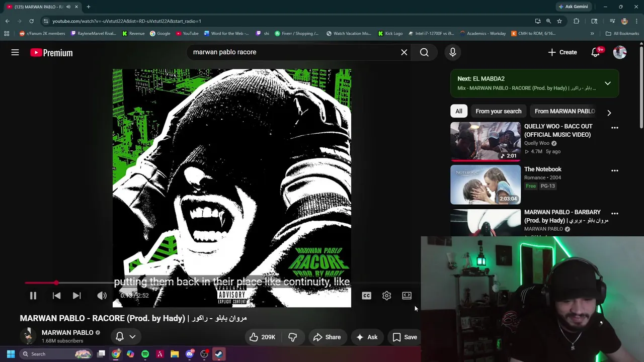
Task: Open The Notebook movie thumbnail
Action: click(x=486, y=185)
